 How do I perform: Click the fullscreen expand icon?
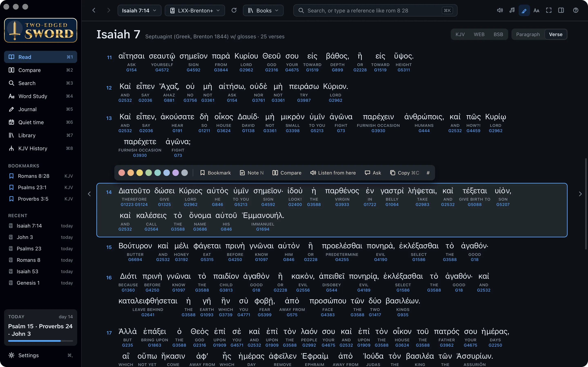click(x=549, y=10)
